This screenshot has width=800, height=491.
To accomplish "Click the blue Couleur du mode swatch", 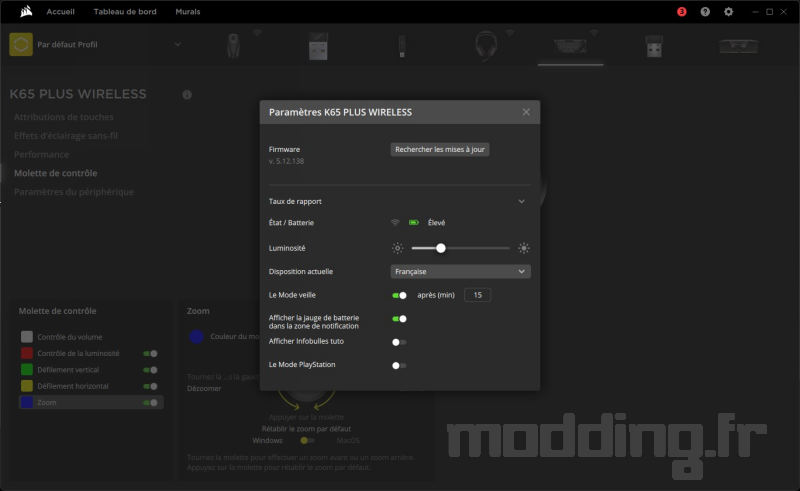I will [196, 336].
